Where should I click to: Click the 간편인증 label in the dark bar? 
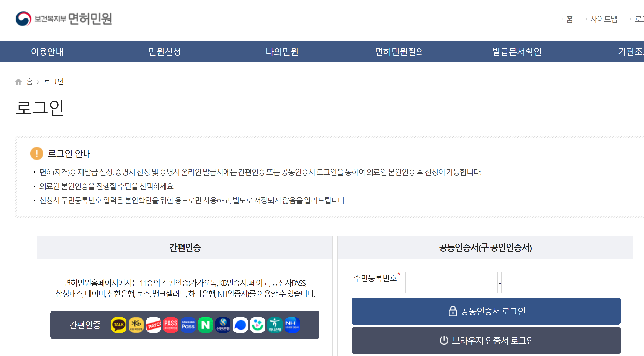coord(85,325)
